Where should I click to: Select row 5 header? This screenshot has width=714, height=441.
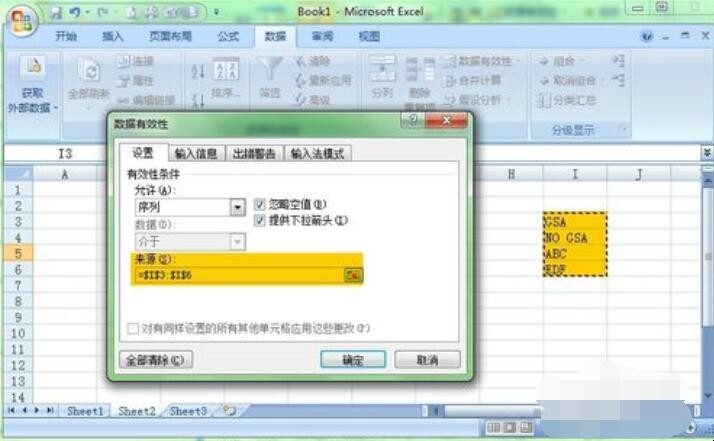click(18, 253)
